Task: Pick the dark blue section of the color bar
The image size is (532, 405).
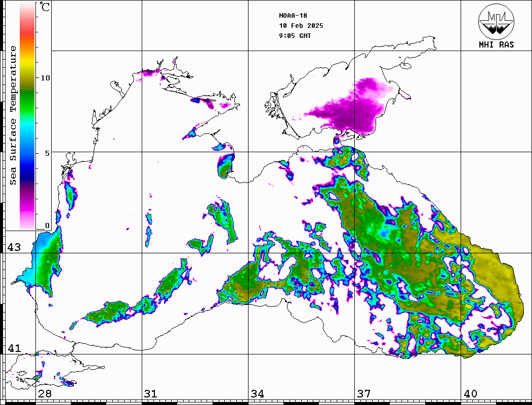Action: (x=27, y=174)
